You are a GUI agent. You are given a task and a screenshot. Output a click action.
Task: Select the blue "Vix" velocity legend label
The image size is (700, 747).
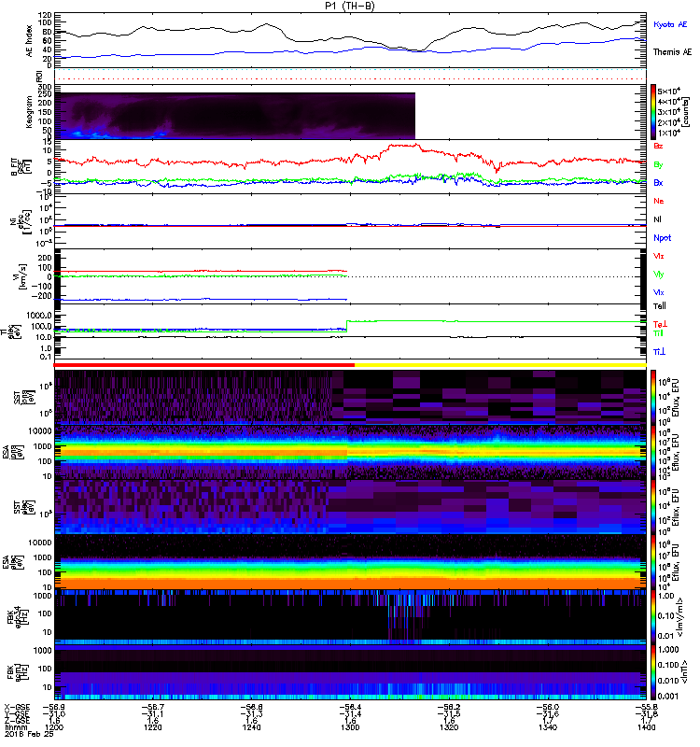[659, 292]
